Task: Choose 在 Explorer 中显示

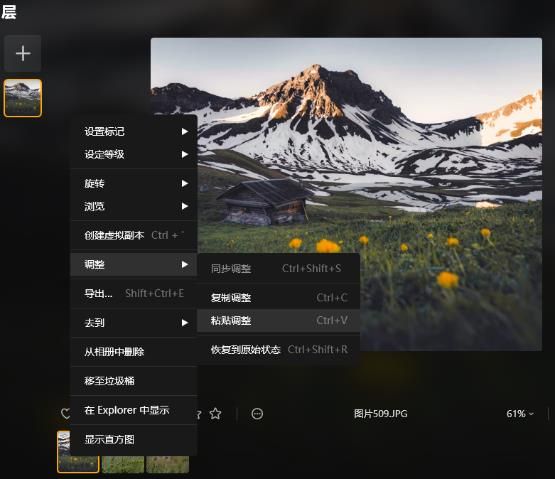Action: coord(134,410)
